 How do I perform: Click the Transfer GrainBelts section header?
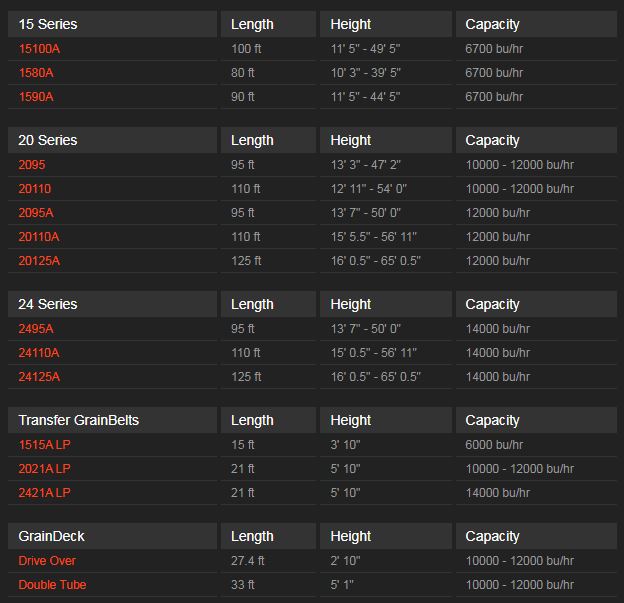pyautogui.click(x=79, y=420)
